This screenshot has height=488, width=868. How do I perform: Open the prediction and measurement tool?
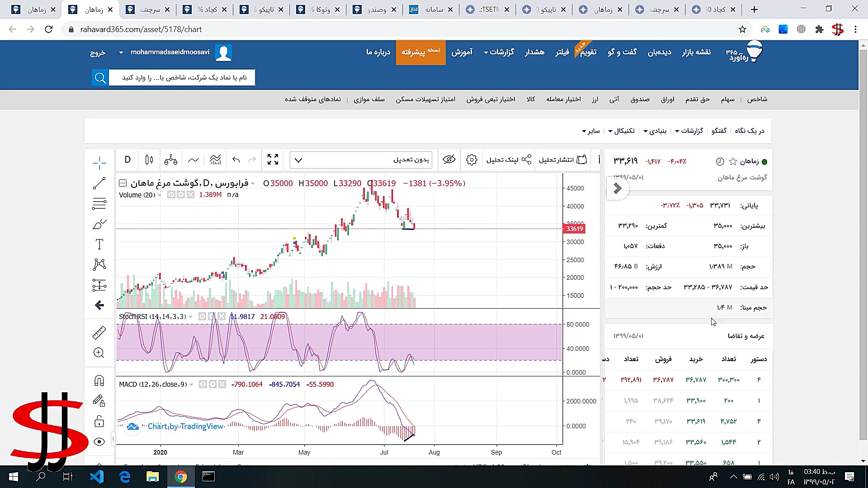99,285
